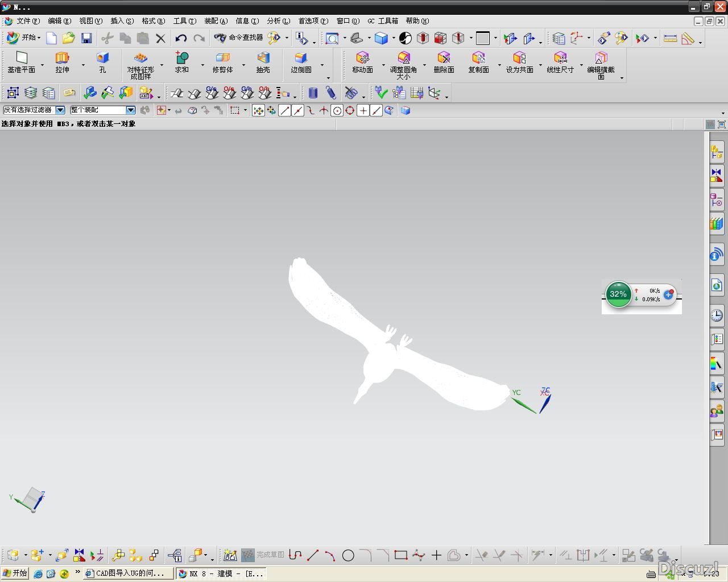Select the sketch line tool in bottom toolbar
The width and height of the screenshot is (728, 582).
(313, 555)
